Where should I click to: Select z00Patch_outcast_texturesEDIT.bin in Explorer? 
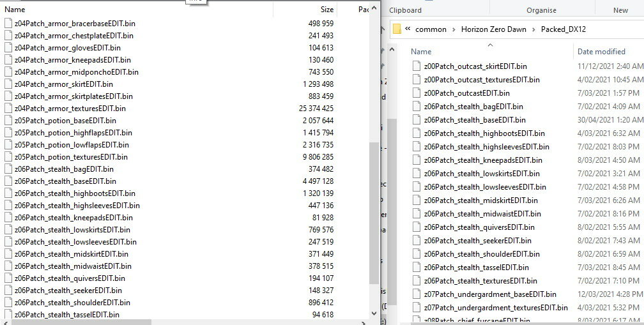482,80
